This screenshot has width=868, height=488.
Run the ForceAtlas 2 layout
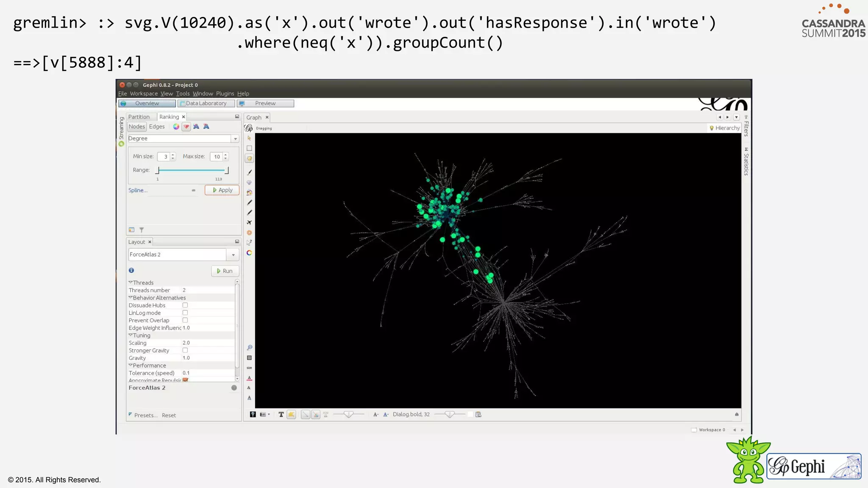pyautogui.click(x=225, y=271)
